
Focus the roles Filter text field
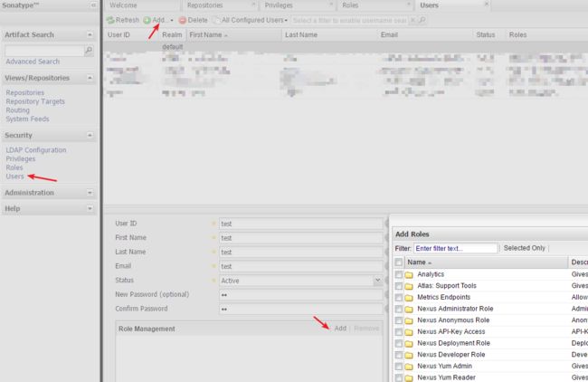(x=456, y=248)
